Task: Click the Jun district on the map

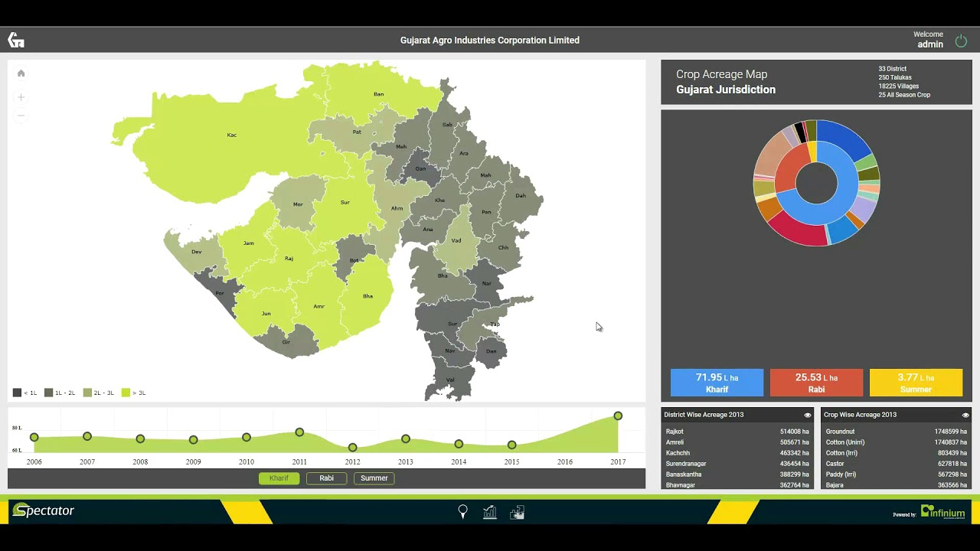Action: tap(266, 313)
